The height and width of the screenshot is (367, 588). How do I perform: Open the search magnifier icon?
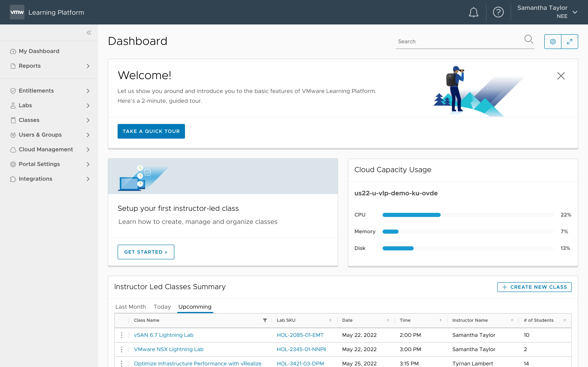coord(529,39)
